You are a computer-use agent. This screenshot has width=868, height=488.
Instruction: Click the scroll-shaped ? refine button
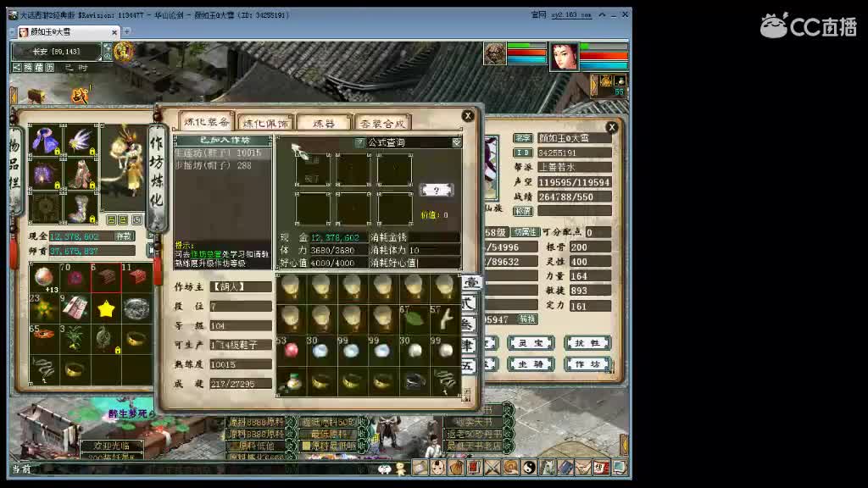pos(437,191)
